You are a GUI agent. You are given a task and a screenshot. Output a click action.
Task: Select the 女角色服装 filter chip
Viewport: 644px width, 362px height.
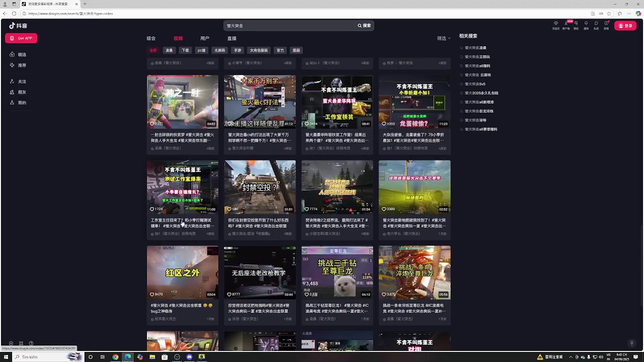coord(259,50)
